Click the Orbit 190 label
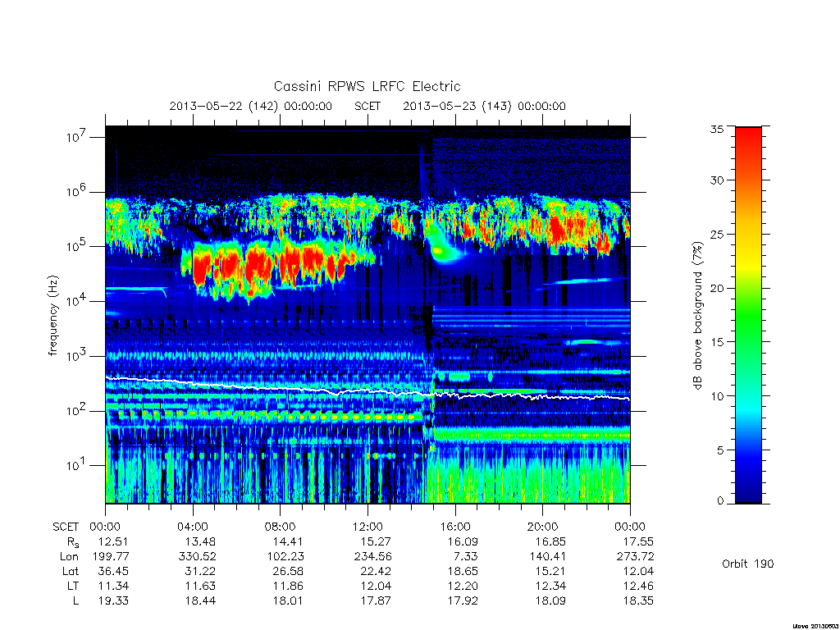Image resolution: width=840 pixels, height=630 pixels. (748, 564)
